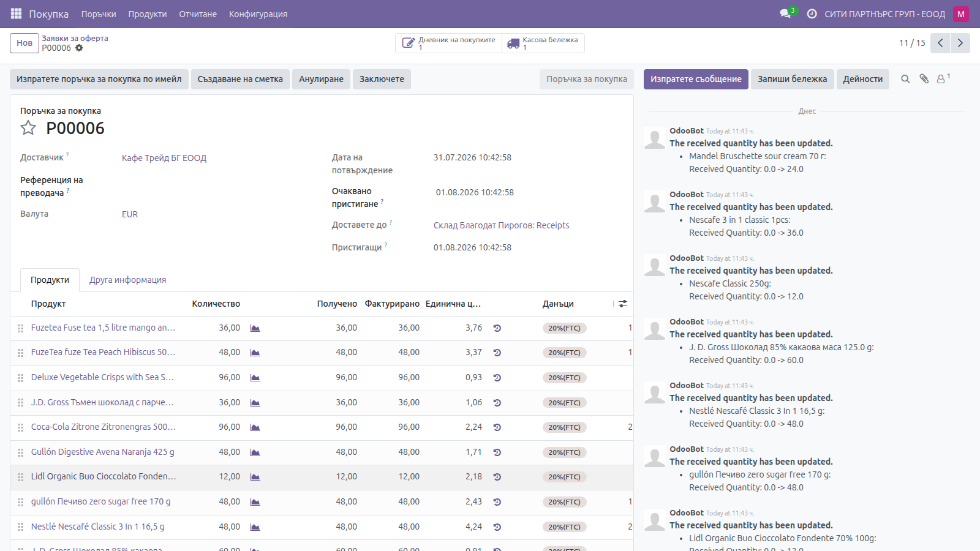Image resolution: width=980 pixels, height=551 pixels.
Task: Open Касова бележка smart button
Action: (x=543, y=43)
